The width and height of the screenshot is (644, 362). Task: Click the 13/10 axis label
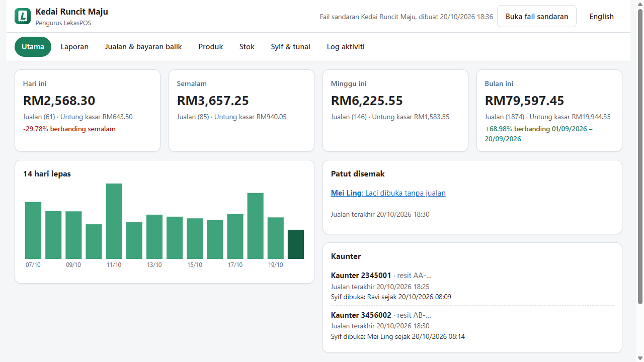[x=154, y=265]
